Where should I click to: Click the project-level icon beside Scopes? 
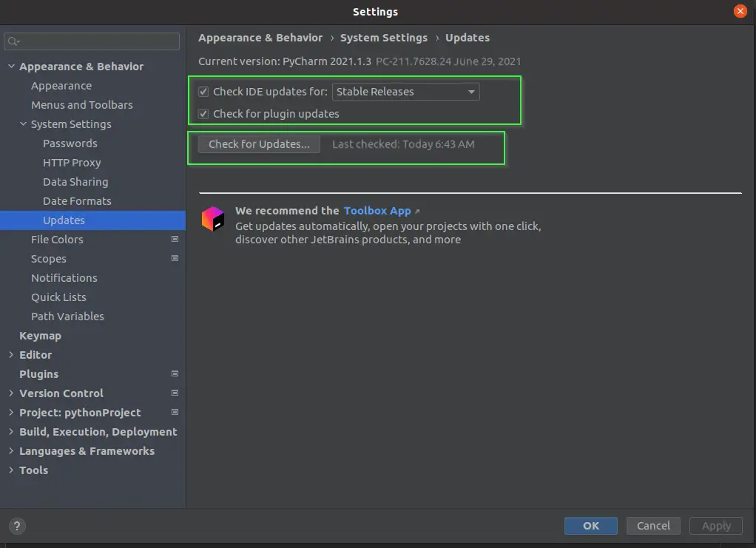[175, 258]
